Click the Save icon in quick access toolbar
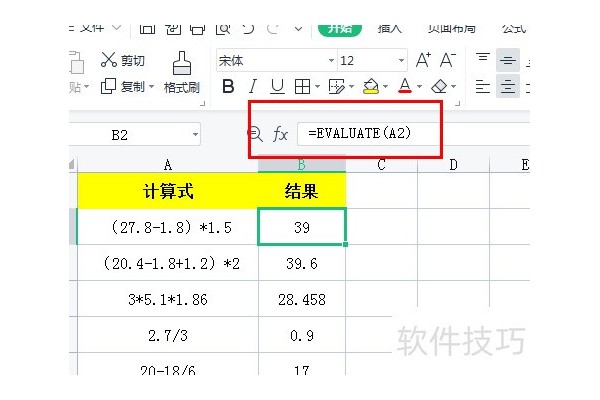Screen dimensions: 600x400 147,29
